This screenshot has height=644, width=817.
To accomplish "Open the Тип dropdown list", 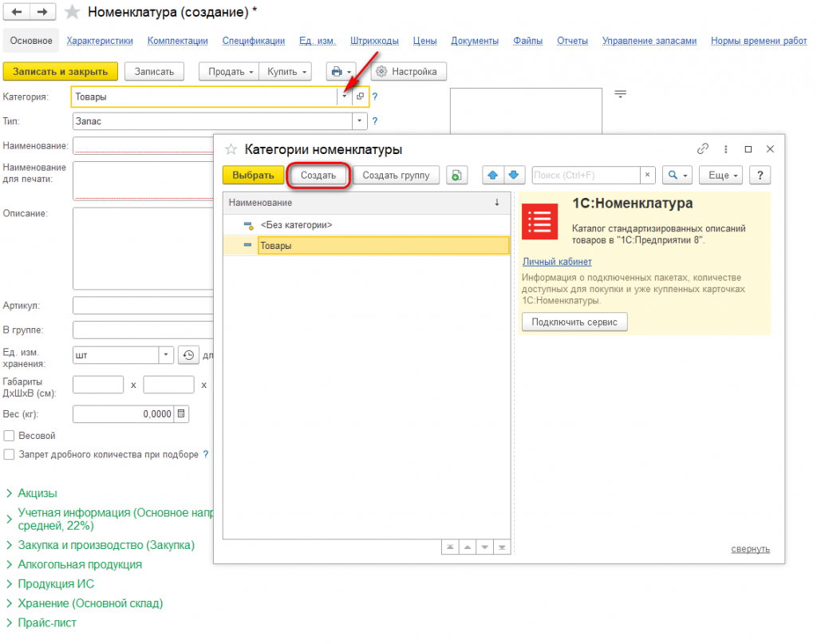I will (x=360, y=121).
